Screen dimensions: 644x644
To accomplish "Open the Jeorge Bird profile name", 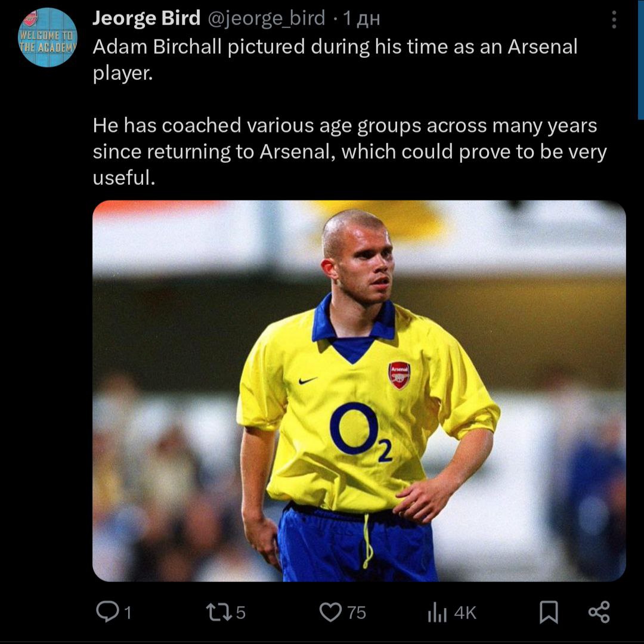I will (146, 18).
